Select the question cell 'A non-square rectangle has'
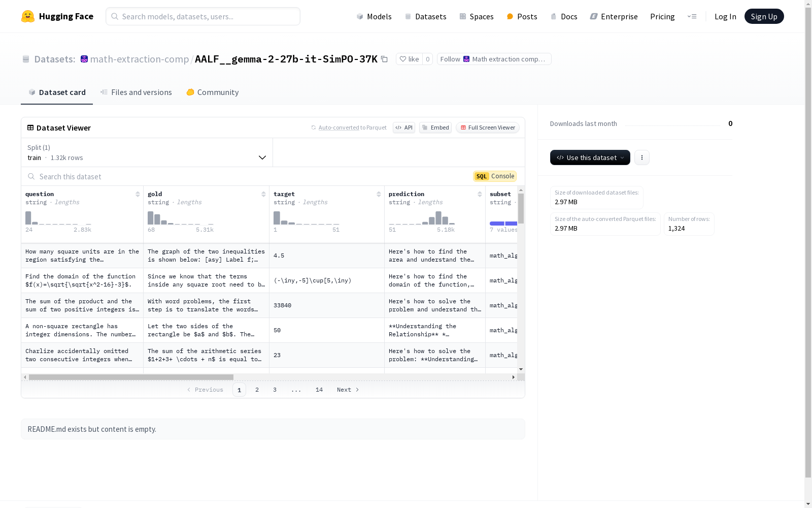Viewport: 812px width, 508px height. click(x=82, y=330)
